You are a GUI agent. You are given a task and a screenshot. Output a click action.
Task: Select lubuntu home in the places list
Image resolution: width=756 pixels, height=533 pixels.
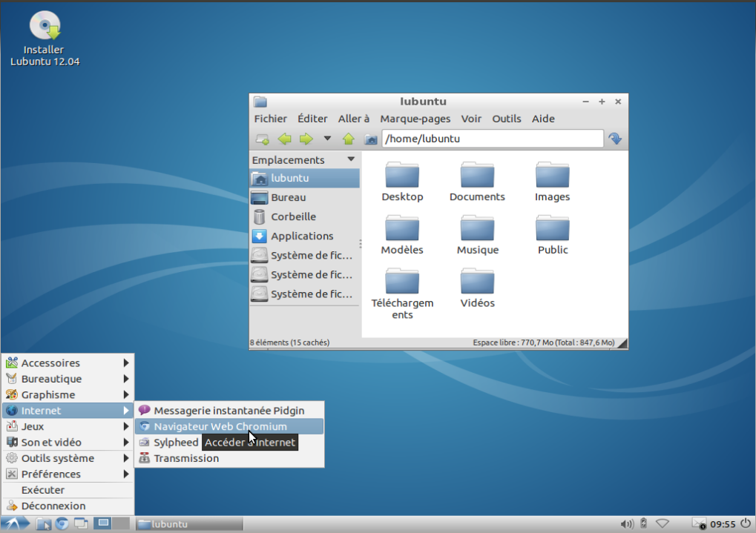[x=305, y=179]
